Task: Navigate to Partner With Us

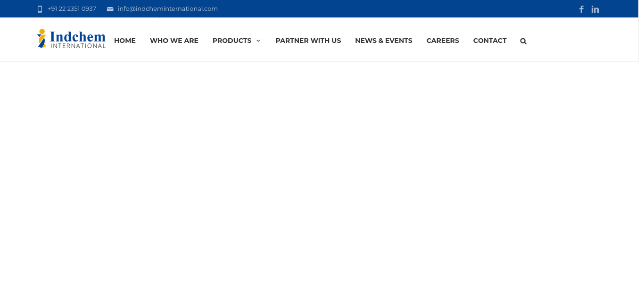Action: [308, 41]
